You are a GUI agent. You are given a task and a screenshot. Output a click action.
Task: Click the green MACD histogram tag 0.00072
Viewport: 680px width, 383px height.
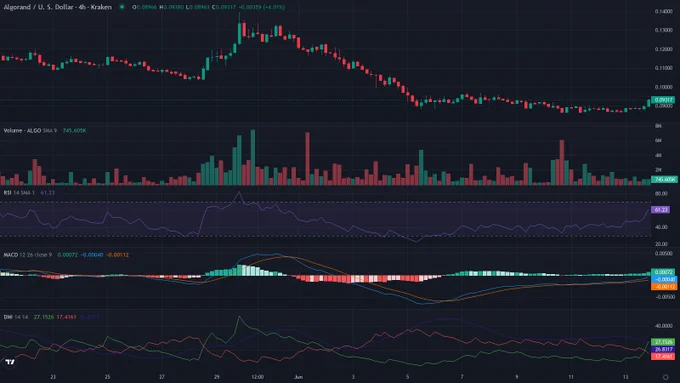(664, 272)
